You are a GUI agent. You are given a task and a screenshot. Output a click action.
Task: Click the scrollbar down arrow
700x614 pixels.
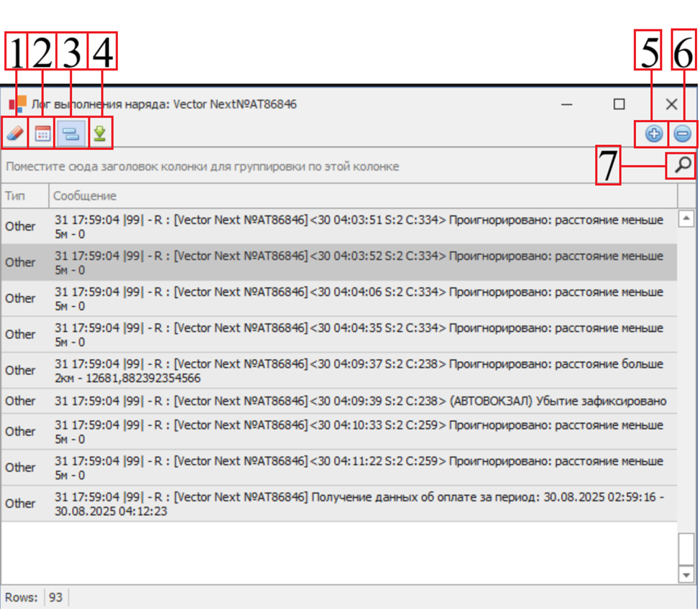(686, 575)
